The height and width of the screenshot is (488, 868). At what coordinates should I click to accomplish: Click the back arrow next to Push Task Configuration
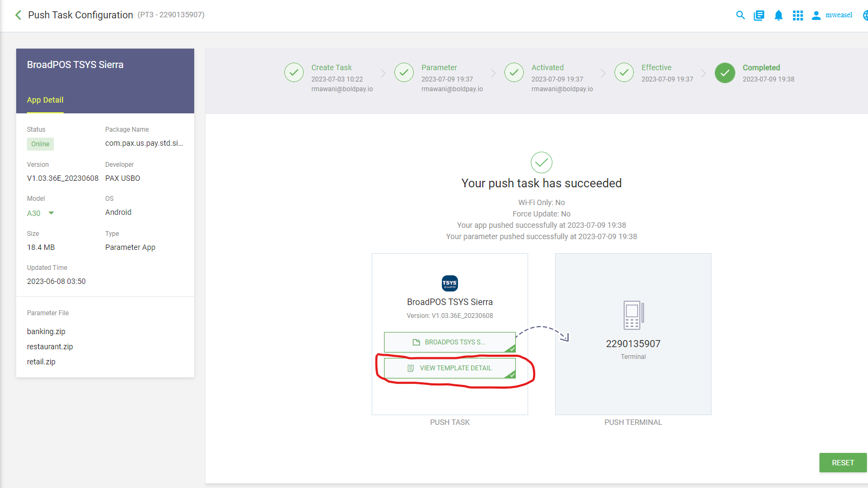click(18, 15)
